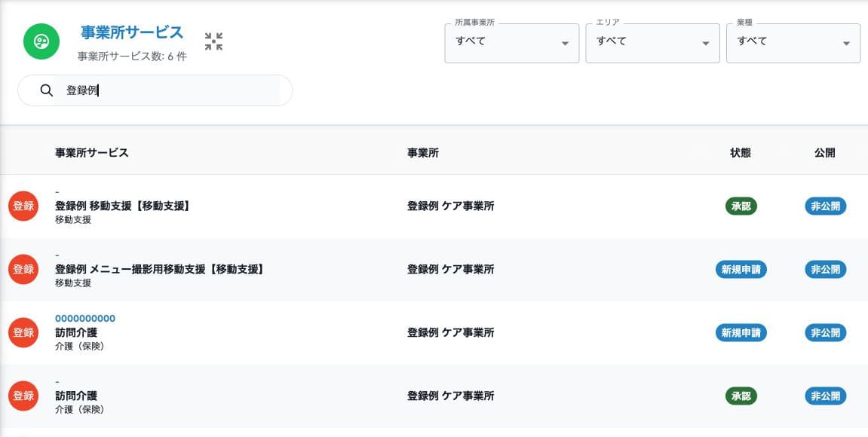The image size is (868, 437).
Task: Click 登録 badge in the 承認 訪問介護 row
Action: click(x=23, y=396)
